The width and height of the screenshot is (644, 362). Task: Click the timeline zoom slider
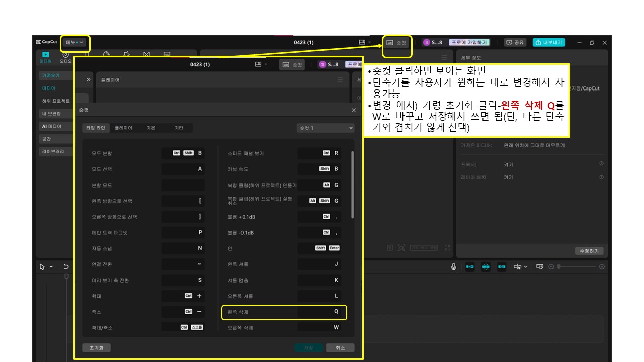(x=577, y=267)
